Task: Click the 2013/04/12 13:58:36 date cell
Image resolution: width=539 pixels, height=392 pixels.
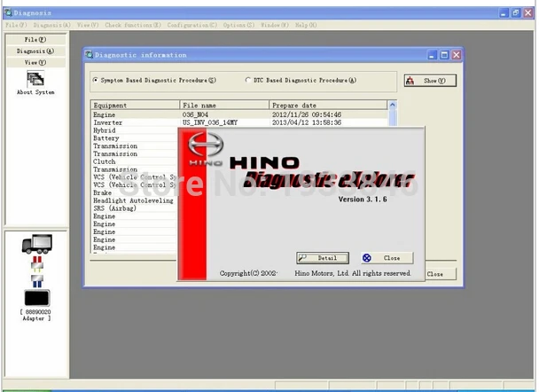Action: coord(307,122)
